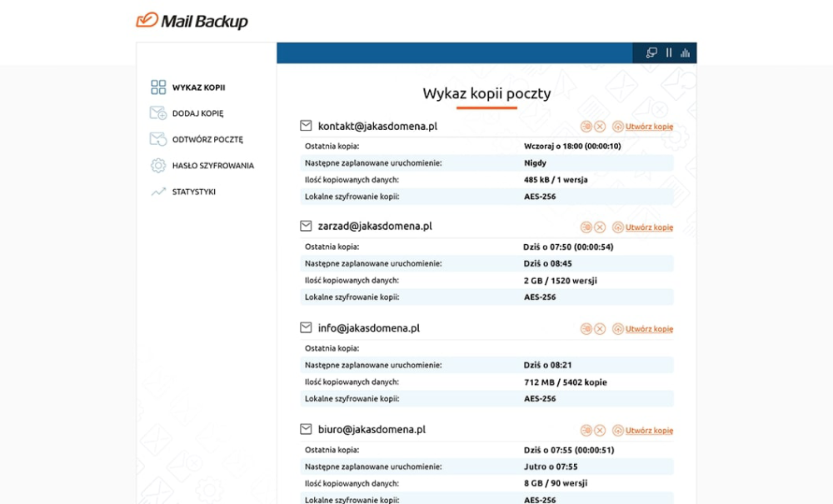
Task: Open the bar chart icon in the top bar
Action: [686, 52]
